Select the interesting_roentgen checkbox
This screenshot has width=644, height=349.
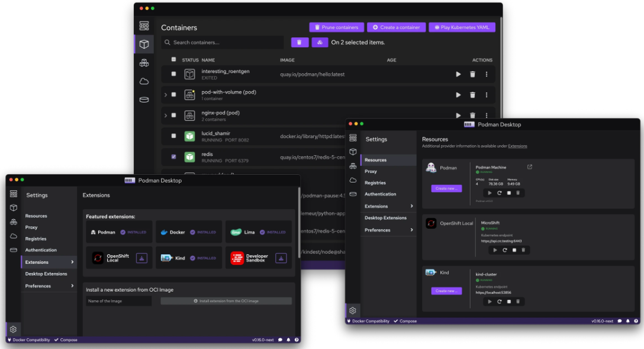[174, 74]
